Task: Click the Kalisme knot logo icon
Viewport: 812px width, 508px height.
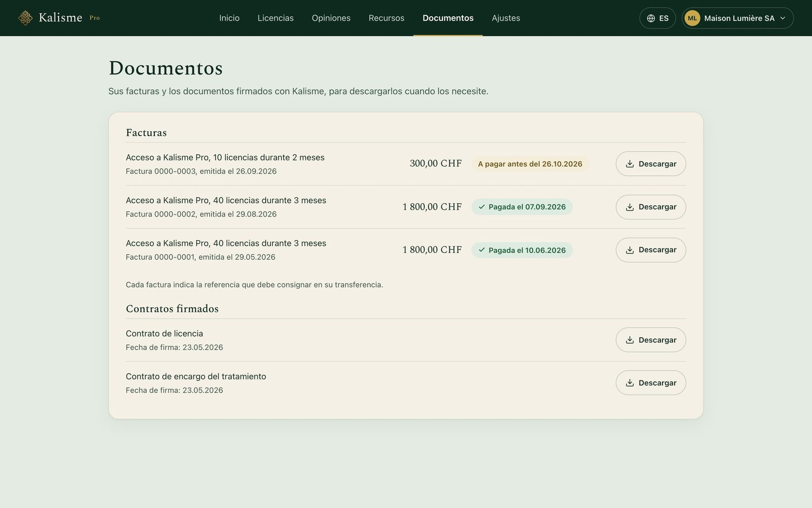Action: (x=25, y=18)
